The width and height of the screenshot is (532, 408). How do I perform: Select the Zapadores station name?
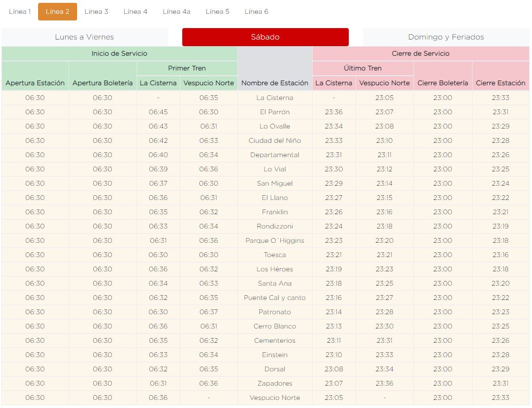coord(275,383)
